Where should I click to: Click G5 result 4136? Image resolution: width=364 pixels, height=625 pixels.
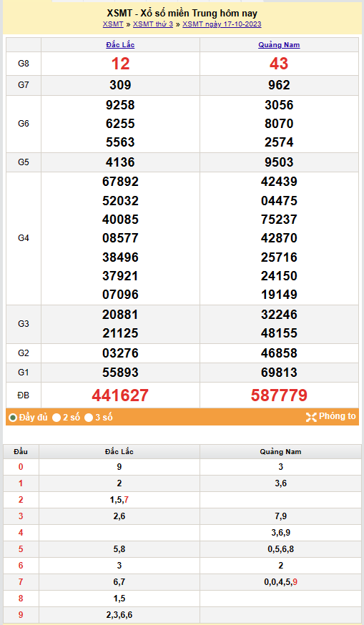click(x=120, y=162)
